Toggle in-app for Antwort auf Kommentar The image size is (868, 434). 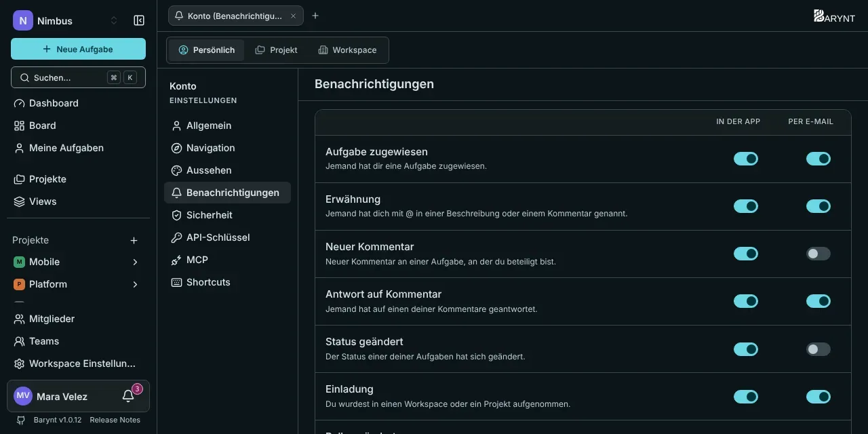coord(746,301)
